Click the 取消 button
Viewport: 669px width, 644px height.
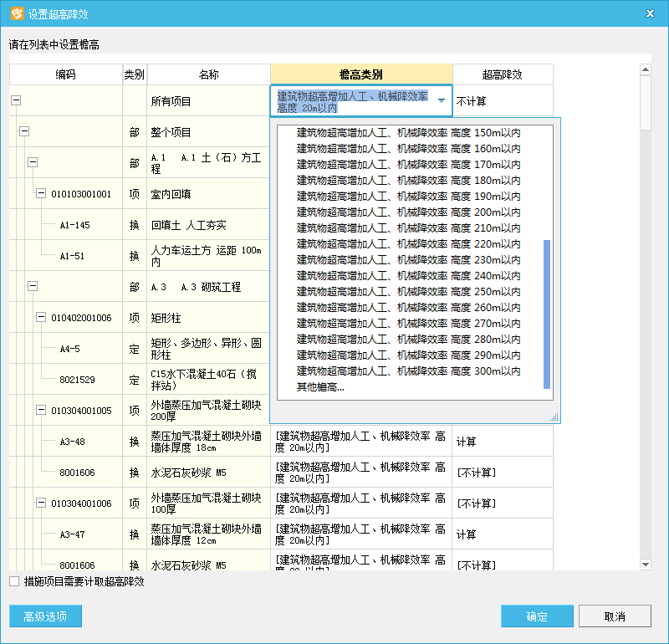[615, 616]
